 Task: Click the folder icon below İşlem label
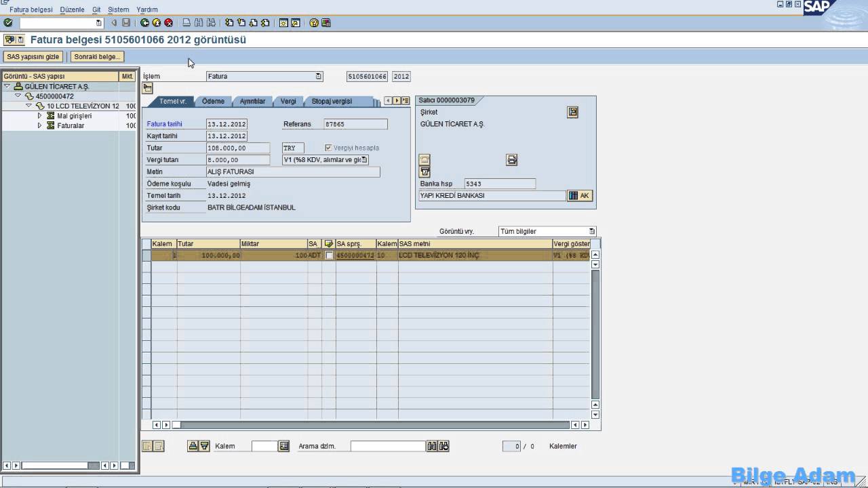[x=148, y=88]
